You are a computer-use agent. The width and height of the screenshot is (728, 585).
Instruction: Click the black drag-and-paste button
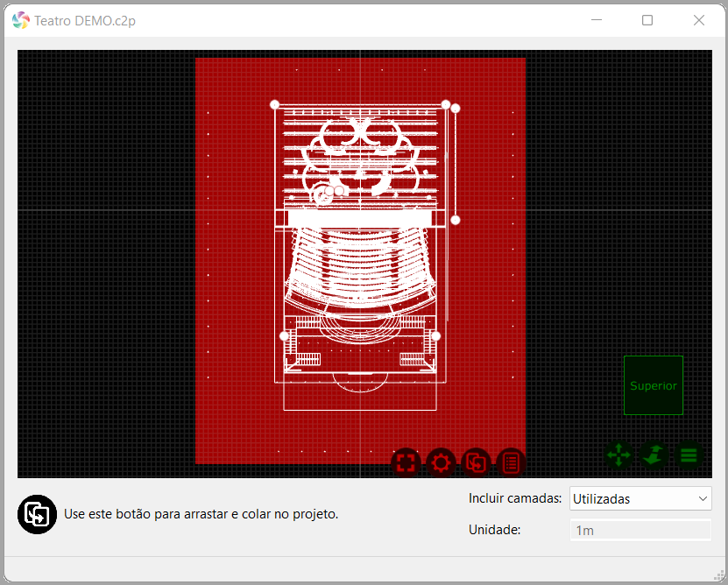(x=37, y=514)
